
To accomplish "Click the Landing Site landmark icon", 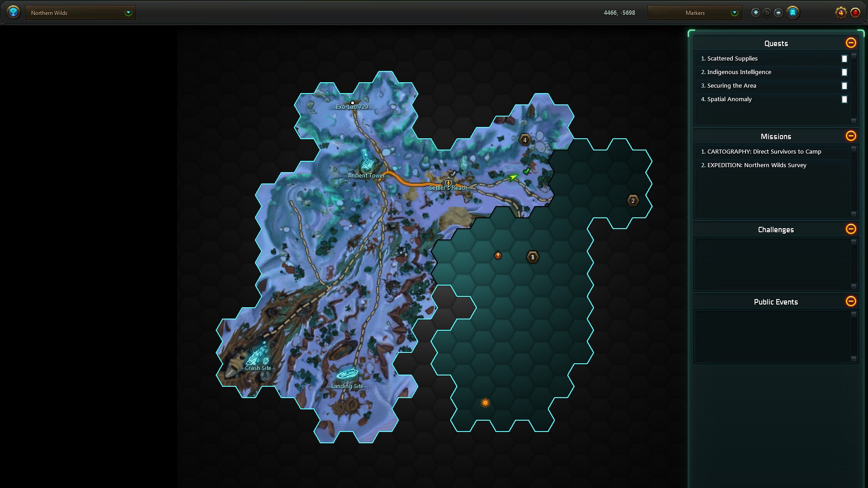I will (x=347, y=374).
